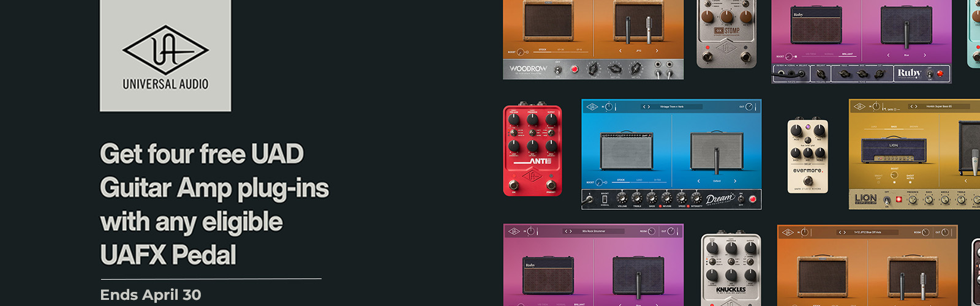Click previous preset arrow in Lion plug-in
This screenshot has width=980, height=306.
(911, 106)
